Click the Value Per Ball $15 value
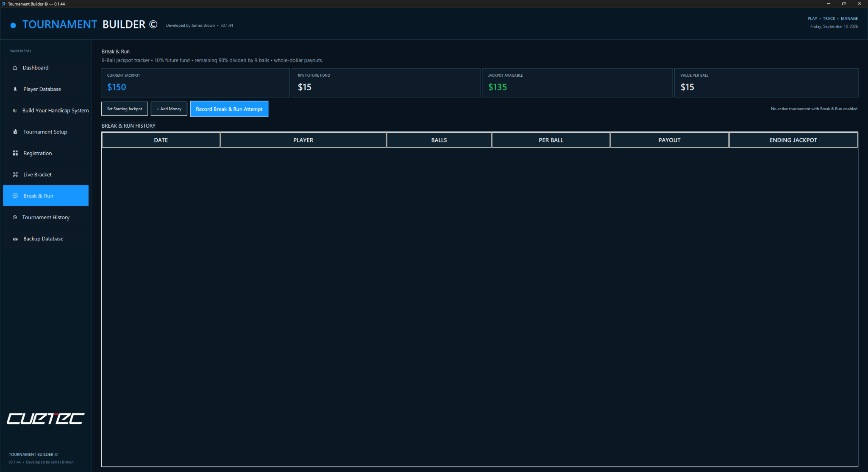This screenshot has height=472, width=868. (x=687, y=87)
